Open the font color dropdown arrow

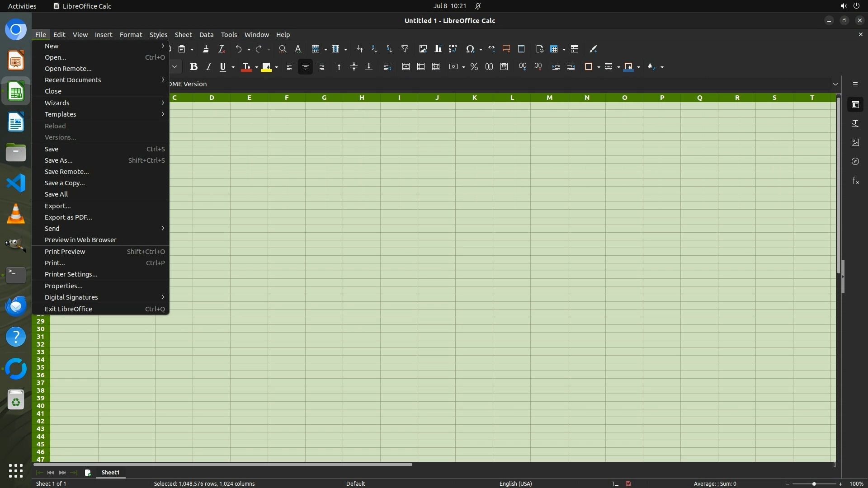[x=256, y=67]
